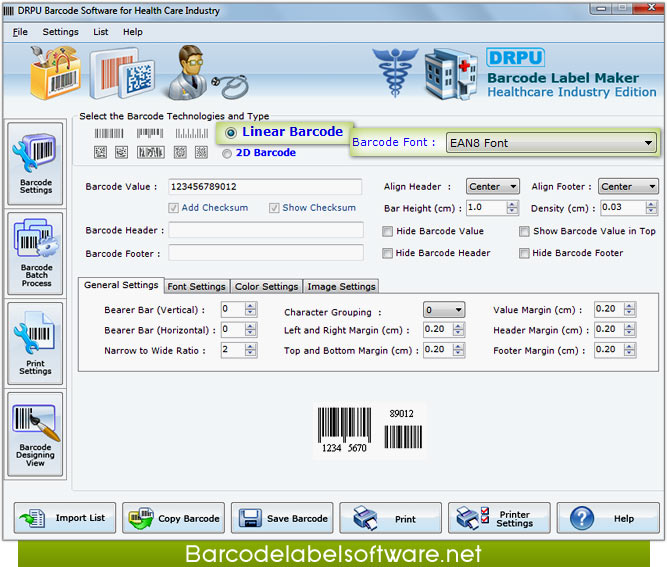
Task: Click the last 2D barcode sample icon
Action: point(201,152)
